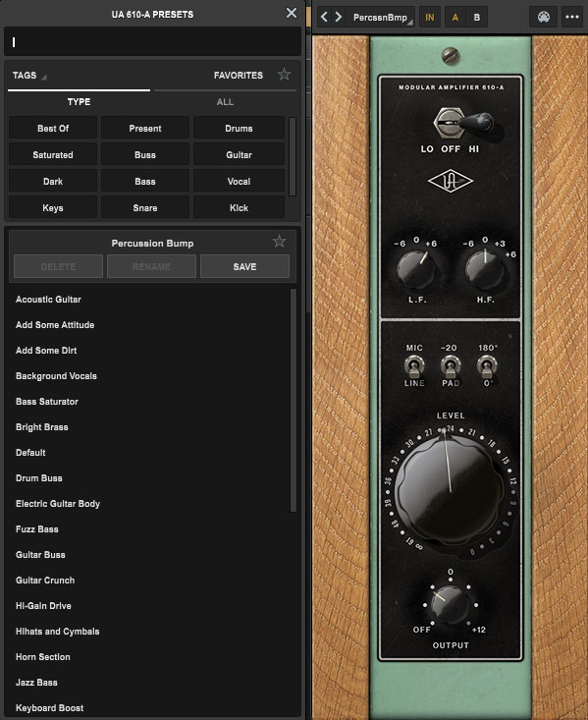Filter presets by Kick tag

tap(239, 208)
